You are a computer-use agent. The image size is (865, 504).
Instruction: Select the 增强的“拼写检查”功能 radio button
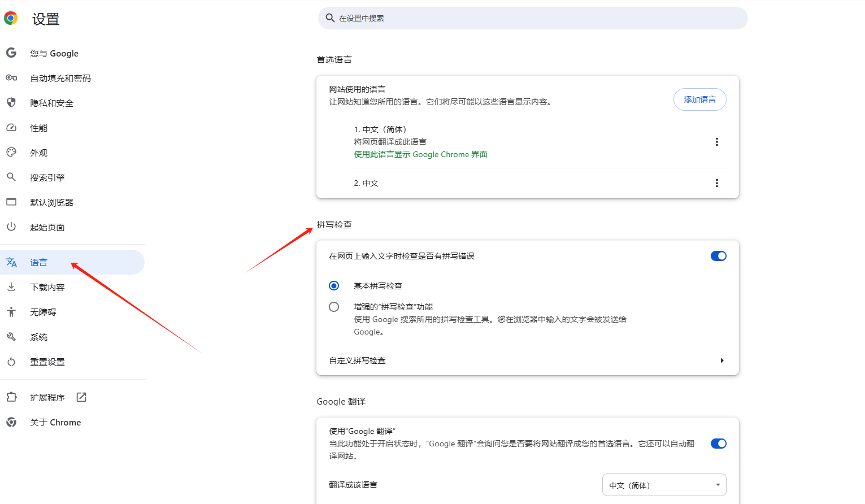334,307
